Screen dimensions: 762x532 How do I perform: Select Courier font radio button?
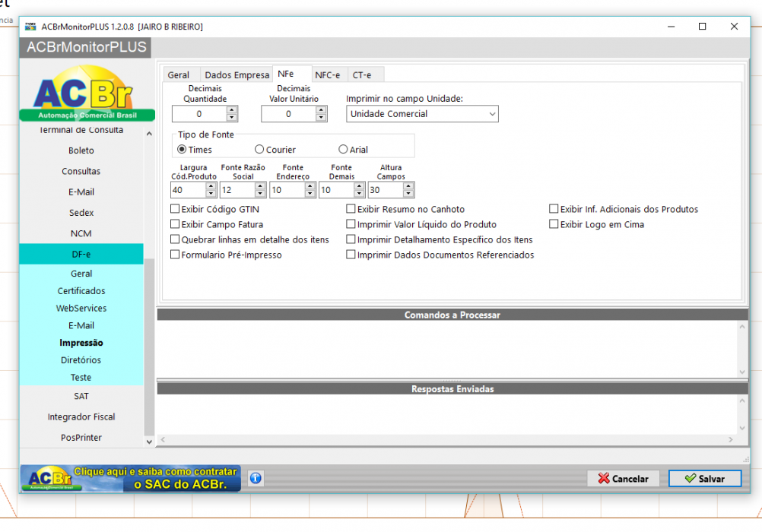pyautogui.click(x=259, y=149)
